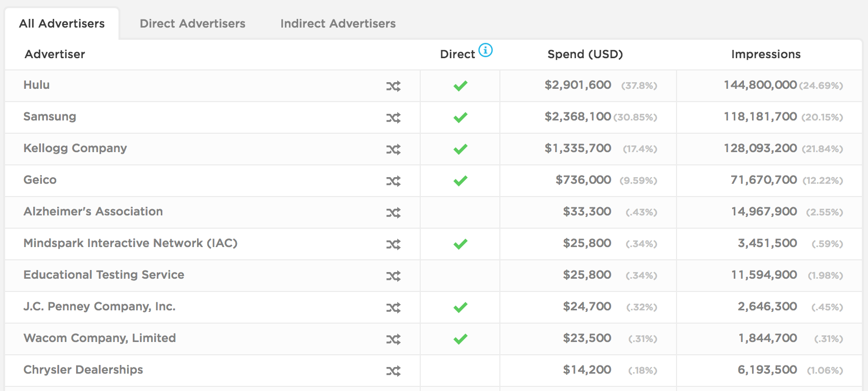The height and width of the screenshot is (391, 868).
Task: Click the shuffle icon for Chrysler Dealerships
Action: click(x=393, y=371)
